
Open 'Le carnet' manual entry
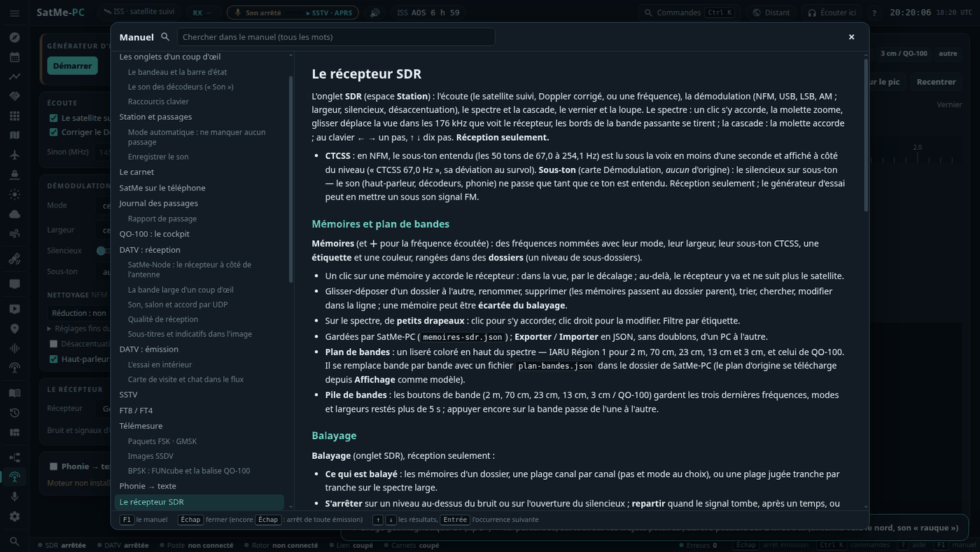point(136,172)
